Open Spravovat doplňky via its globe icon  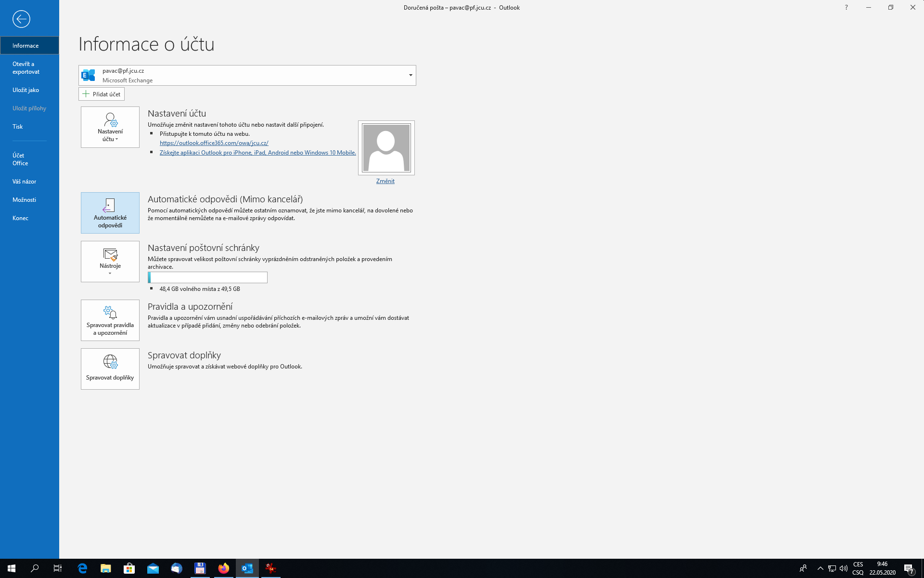point(110,368)
